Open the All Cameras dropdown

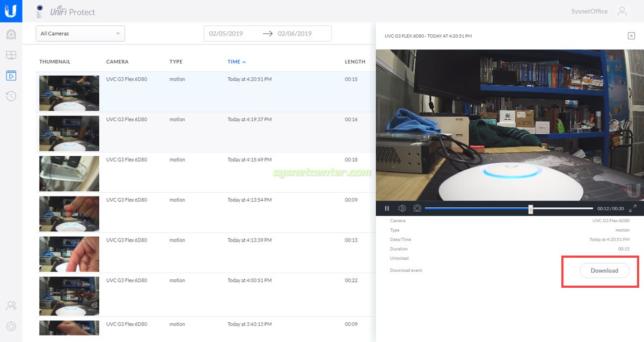point(80,33)
